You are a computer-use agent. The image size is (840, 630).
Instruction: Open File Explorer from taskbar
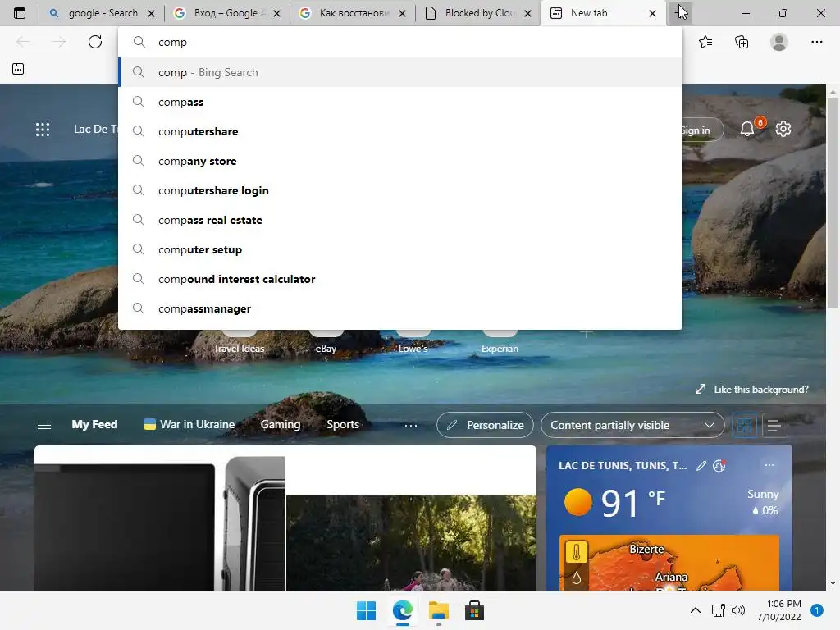pos(439,610)
